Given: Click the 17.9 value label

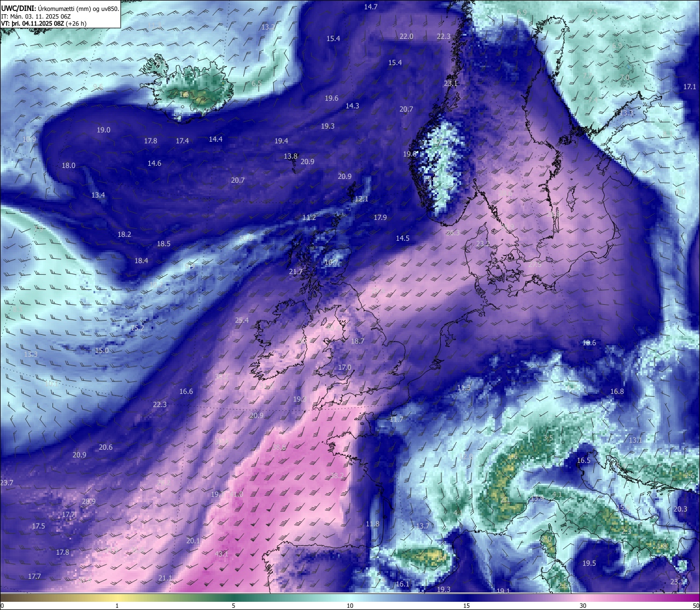Looking at the screenshot, I should pos(380,218).
